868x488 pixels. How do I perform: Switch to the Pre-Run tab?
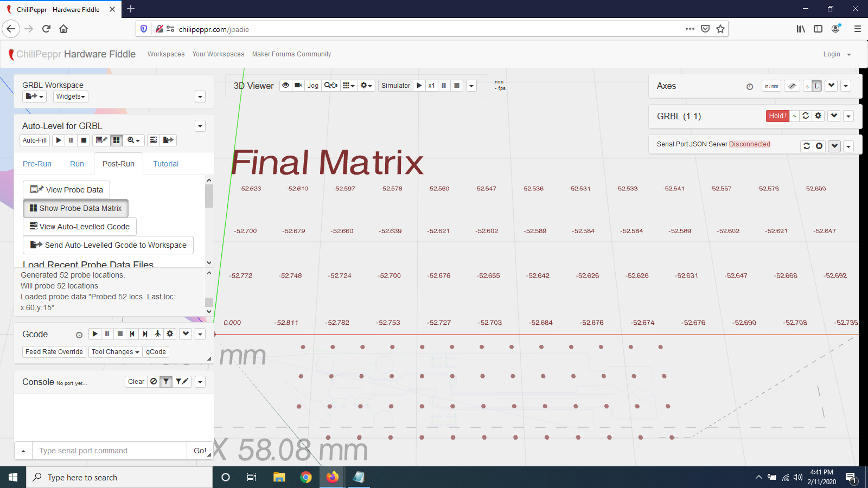(37, 164)
